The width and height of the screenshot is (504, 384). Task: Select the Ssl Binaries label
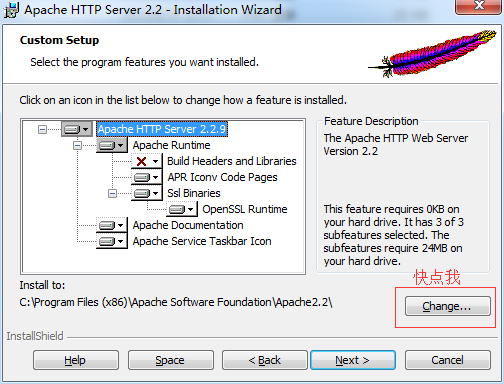(x=194, y=193)
